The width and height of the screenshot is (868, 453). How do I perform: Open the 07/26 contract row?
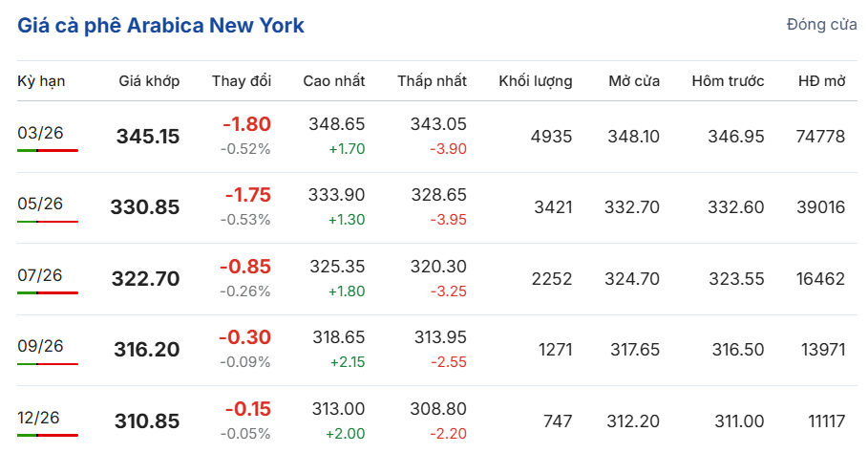[x=40, y=275]
